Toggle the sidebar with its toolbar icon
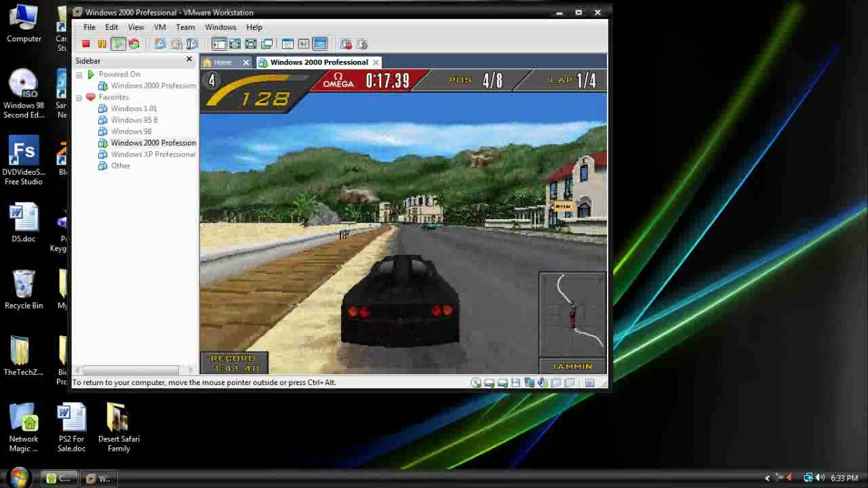The width and height of the screenshot is (868, 488). pos(219,44)
